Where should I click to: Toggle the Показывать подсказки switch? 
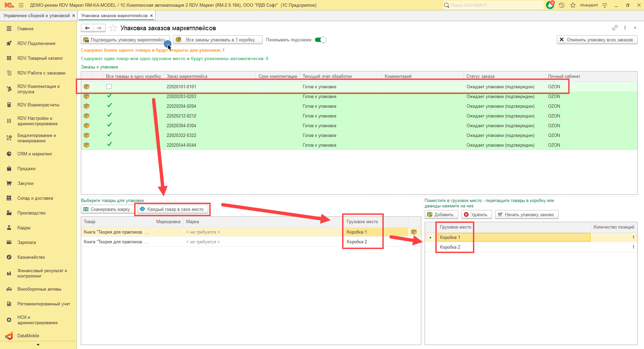pyautogui.click(x=320, y=40)
